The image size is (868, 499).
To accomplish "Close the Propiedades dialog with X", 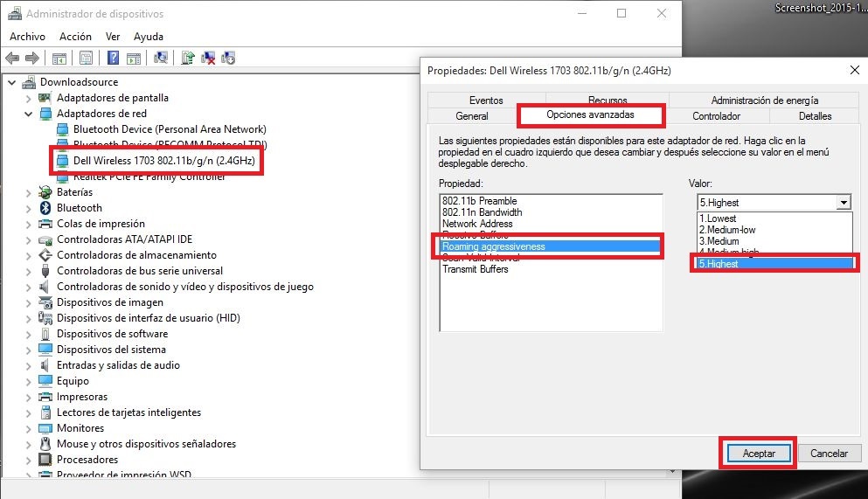I will click(855, 70).
